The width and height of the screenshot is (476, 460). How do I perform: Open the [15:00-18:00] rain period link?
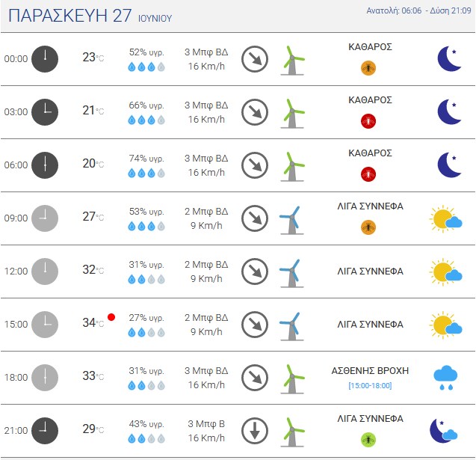[370, 385]
